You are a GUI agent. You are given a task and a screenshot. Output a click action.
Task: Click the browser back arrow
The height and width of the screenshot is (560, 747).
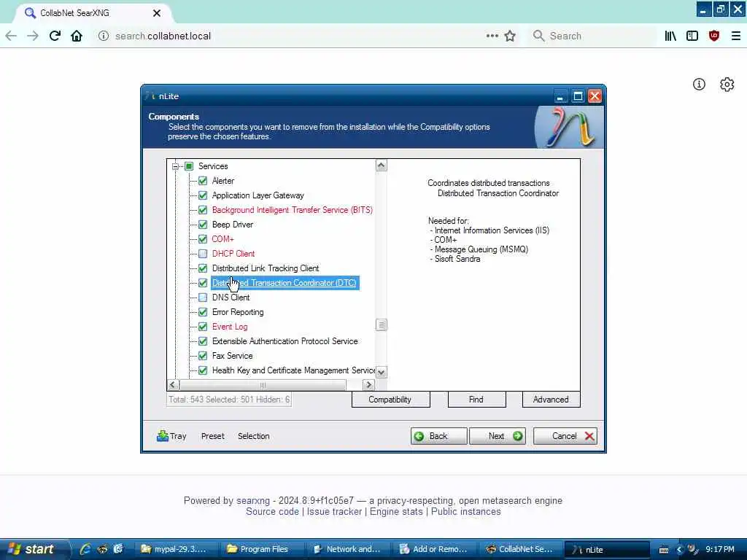(x=11, y=36)
